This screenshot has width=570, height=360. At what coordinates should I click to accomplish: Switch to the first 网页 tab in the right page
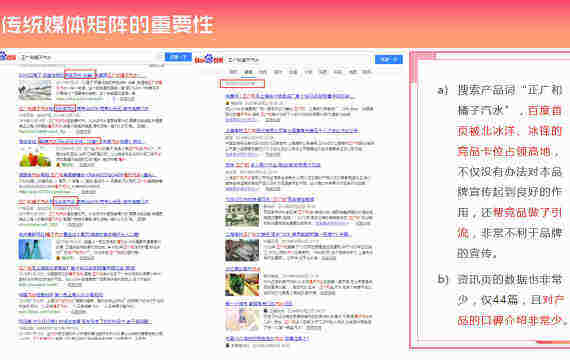click(233, 72)
